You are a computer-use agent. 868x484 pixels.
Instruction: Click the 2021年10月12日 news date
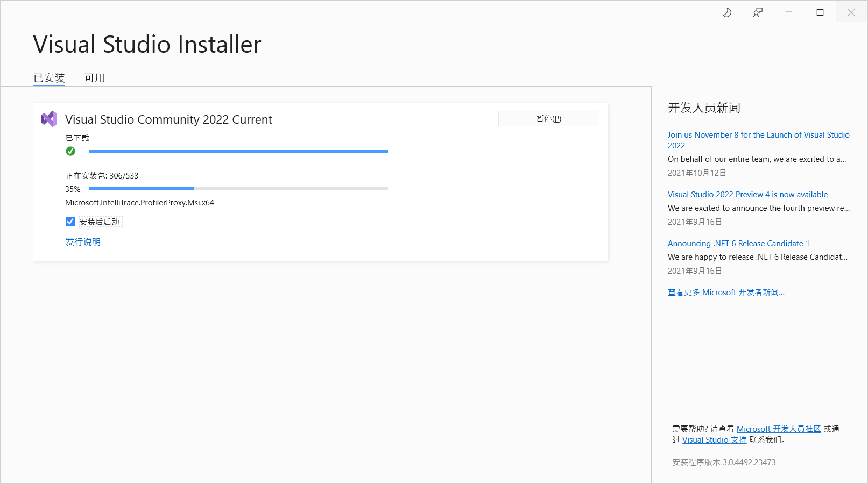tap(697, 173)
